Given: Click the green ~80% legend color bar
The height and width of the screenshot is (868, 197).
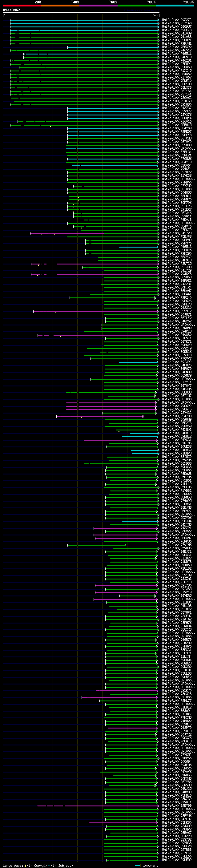Looking at the screenshot, I should click(137, 6).
